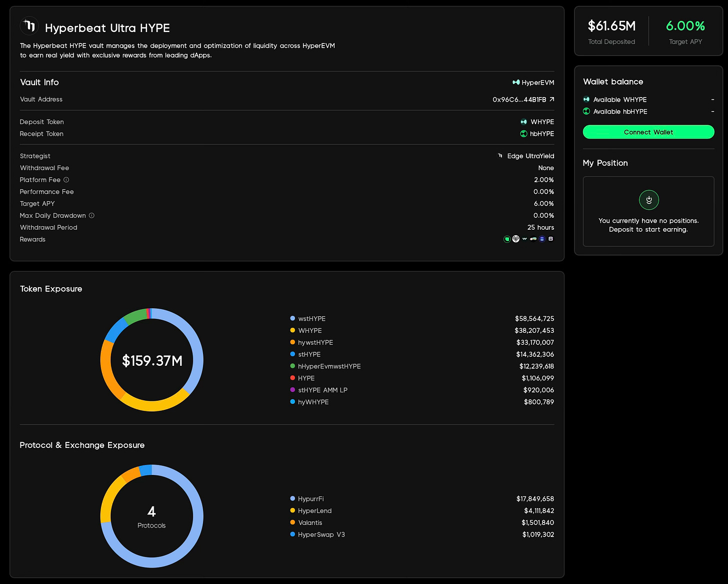The width and height of the screenshot is (728, 584).
Task: Select the hywstHYPE orange legend dot
Action: tap(292, 342)
